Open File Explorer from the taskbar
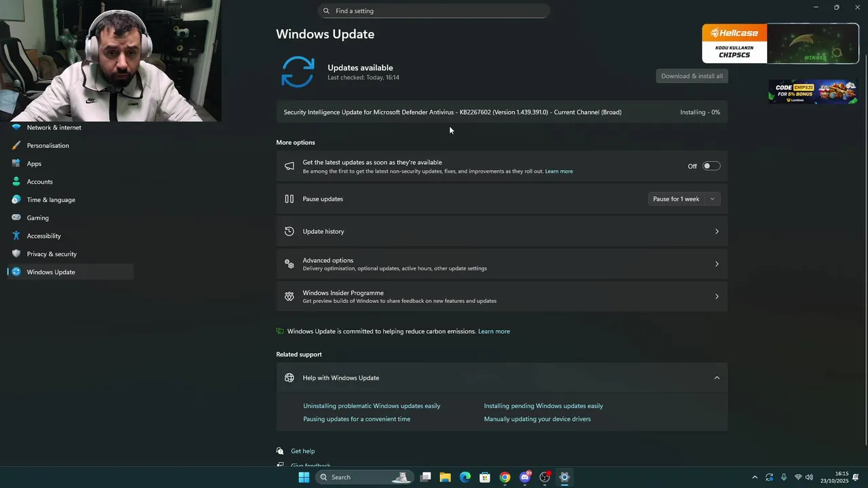This screenshot has height=488, width=868. [x=446, y=477]
